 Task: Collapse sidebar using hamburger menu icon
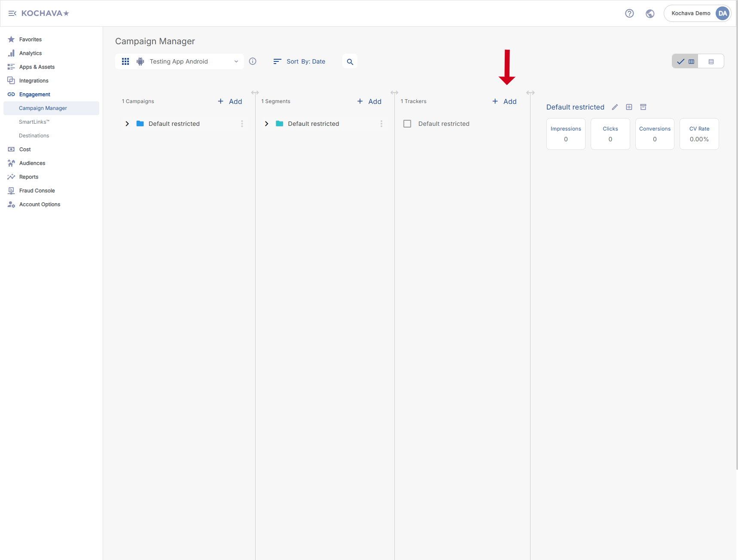pos(12,13)
